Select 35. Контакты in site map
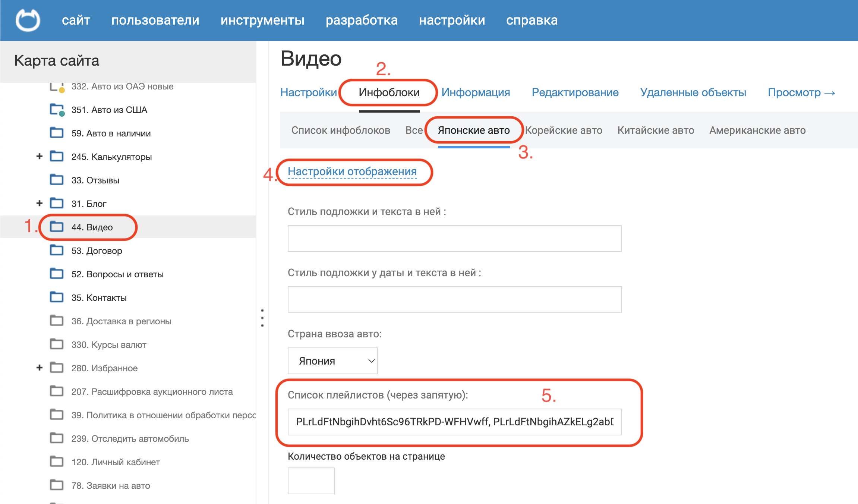 pos(99,298)
